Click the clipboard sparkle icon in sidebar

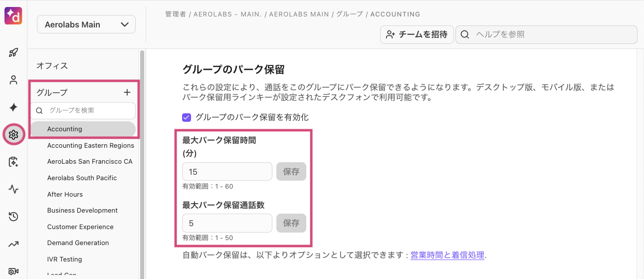click(x=13, y=162)
